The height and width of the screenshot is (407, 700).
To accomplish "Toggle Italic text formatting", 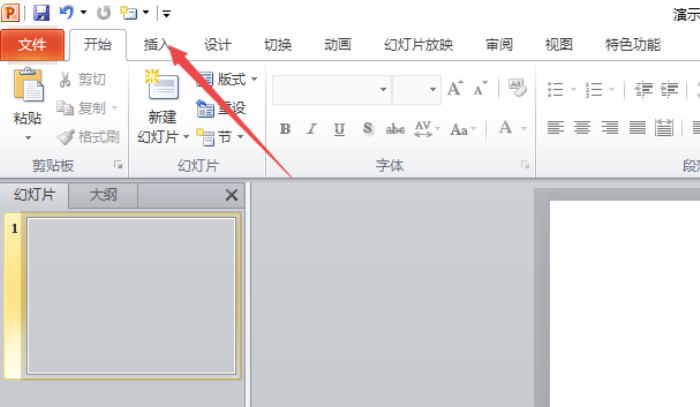I will (x=312, y=128).
